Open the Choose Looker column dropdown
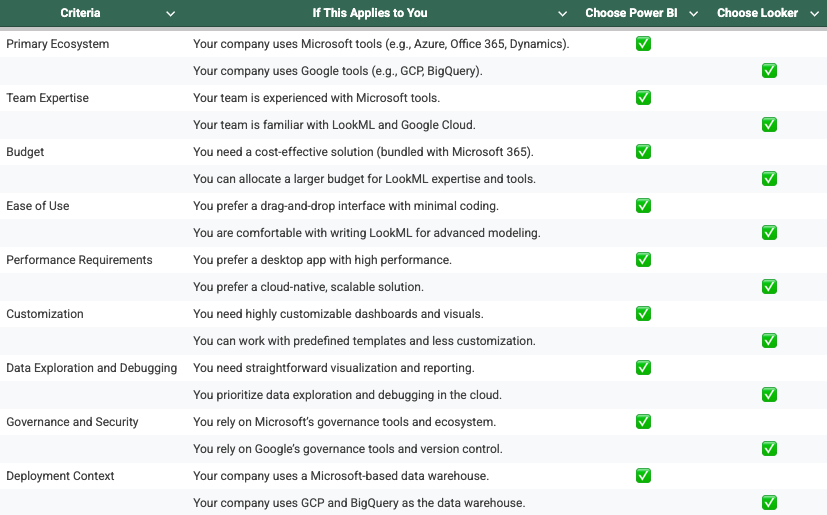Viewport: 827px width, 515px height. (814, 14)
